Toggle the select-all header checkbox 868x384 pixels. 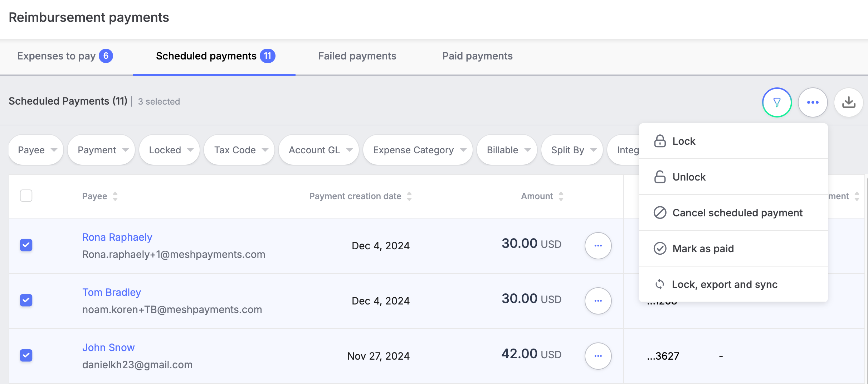pos(26,196)
